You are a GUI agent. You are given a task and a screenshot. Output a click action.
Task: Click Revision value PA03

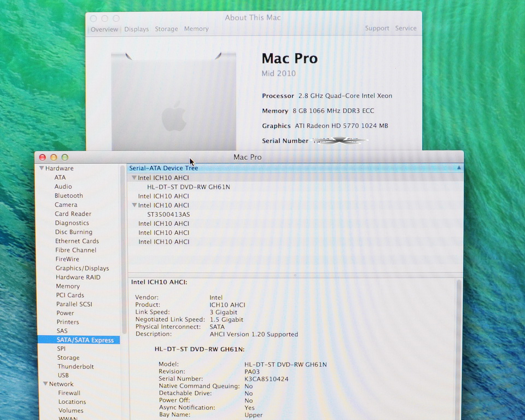[252, 372]
